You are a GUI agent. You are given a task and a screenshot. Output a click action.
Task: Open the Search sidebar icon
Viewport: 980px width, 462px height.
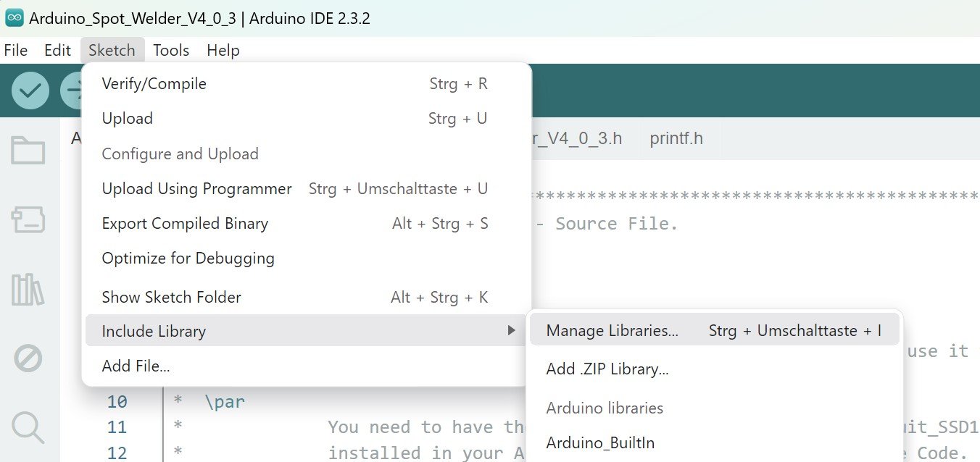[28, 427]
